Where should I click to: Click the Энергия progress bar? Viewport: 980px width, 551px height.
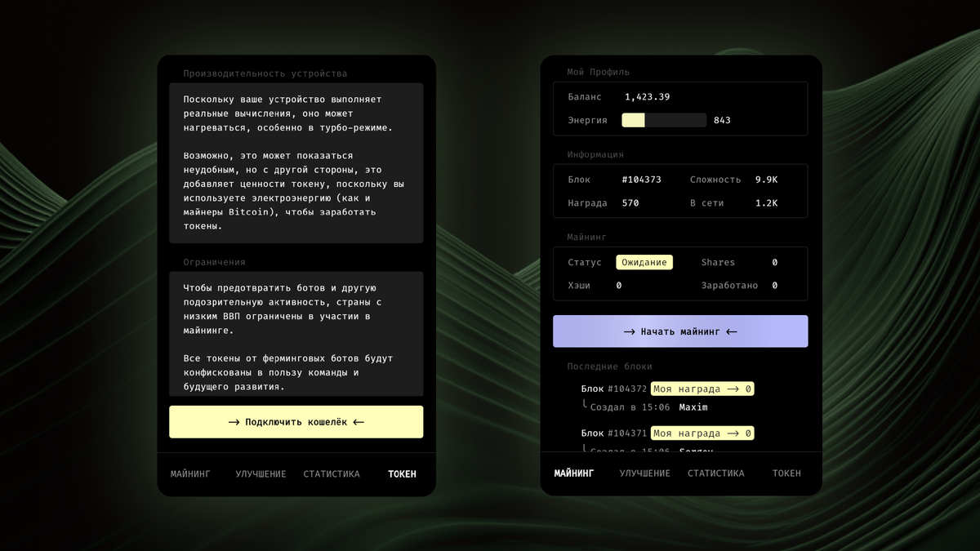click(x=664, y=120)
